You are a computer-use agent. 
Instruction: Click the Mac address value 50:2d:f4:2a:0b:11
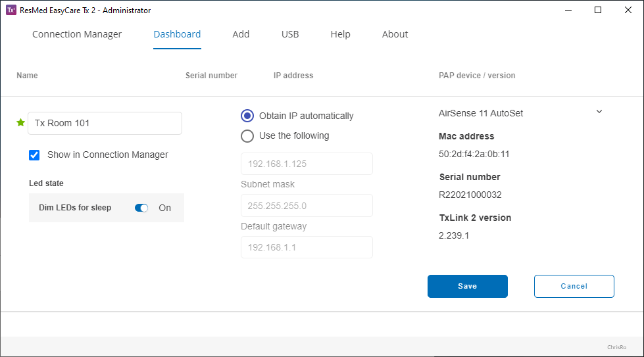point(474,154)
